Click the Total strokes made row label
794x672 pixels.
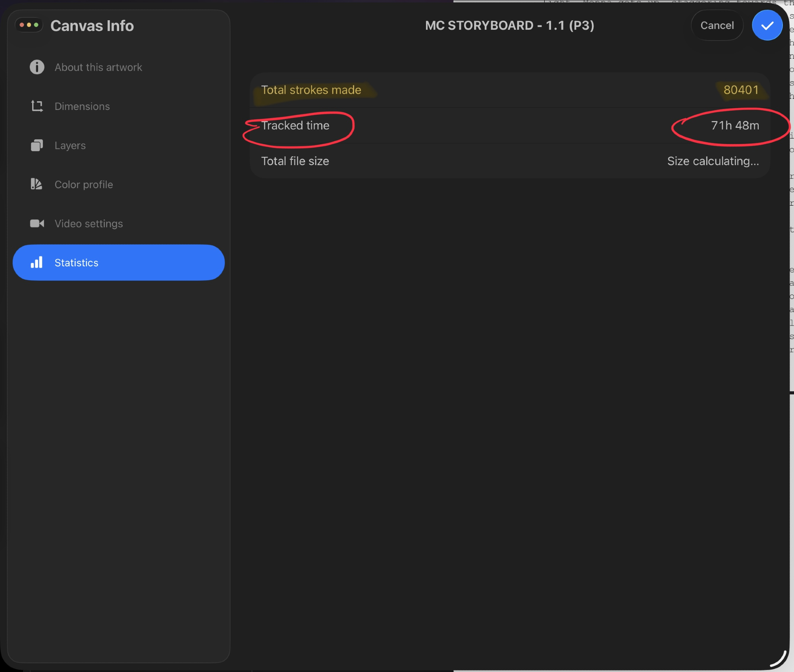[x=311, y=90]
